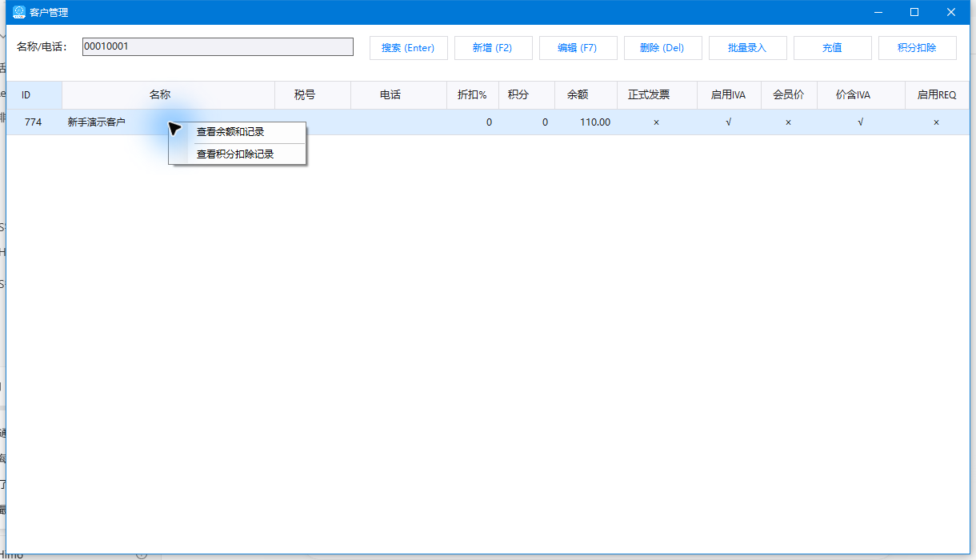Open the 编辑 (F7) button
The image size is (976, 560).
[578, 48]
